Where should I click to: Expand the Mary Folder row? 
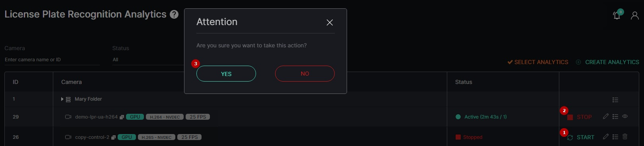(62, 99)
